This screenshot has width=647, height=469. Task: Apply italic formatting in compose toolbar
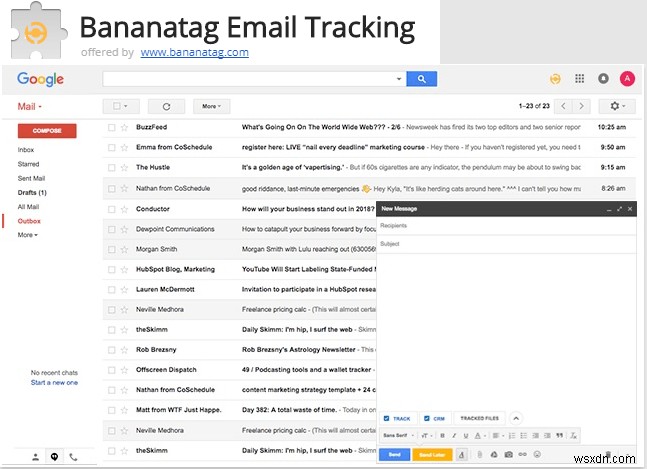tap(454, 436)
